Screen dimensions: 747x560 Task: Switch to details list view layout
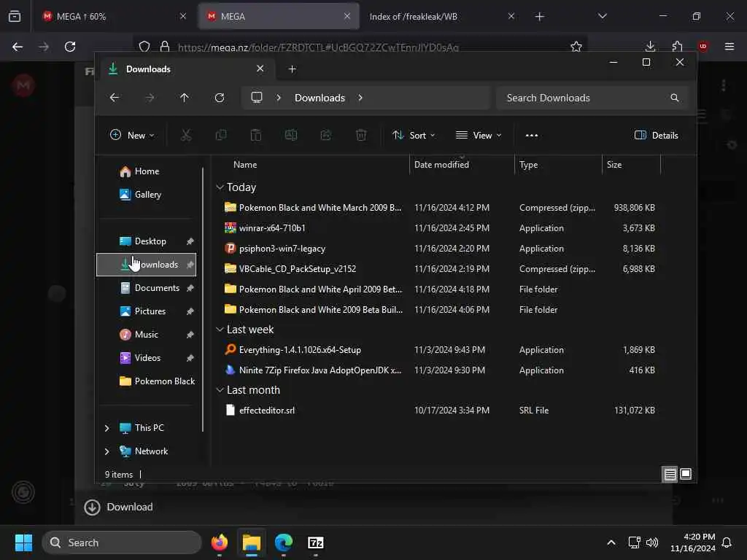pyautogui.click(x=670, y=474)
